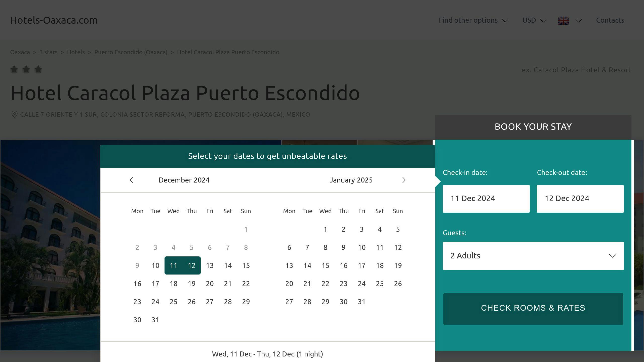
Task: Select January 26 in the calendar
Action: click(398, 284)
